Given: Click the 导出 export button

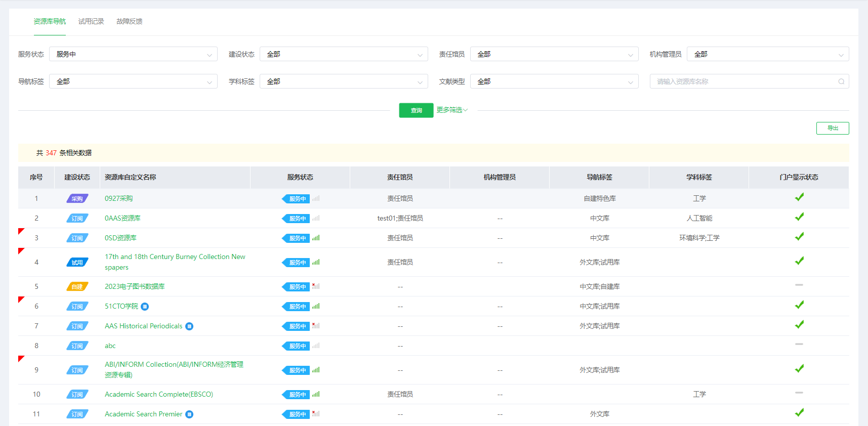Looking at the screenshot, I should (x=833, y=128).
